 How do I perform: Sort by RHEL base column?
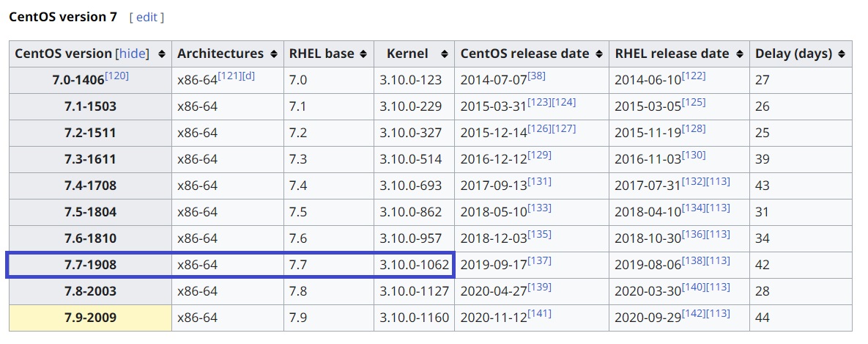(365, 54)
